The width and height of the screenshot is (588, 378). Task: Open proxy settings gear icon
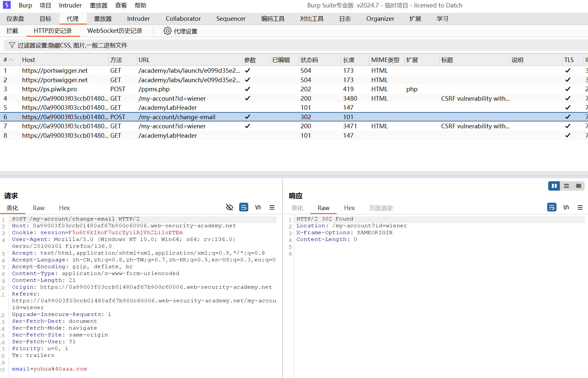[x=167, y=31]
